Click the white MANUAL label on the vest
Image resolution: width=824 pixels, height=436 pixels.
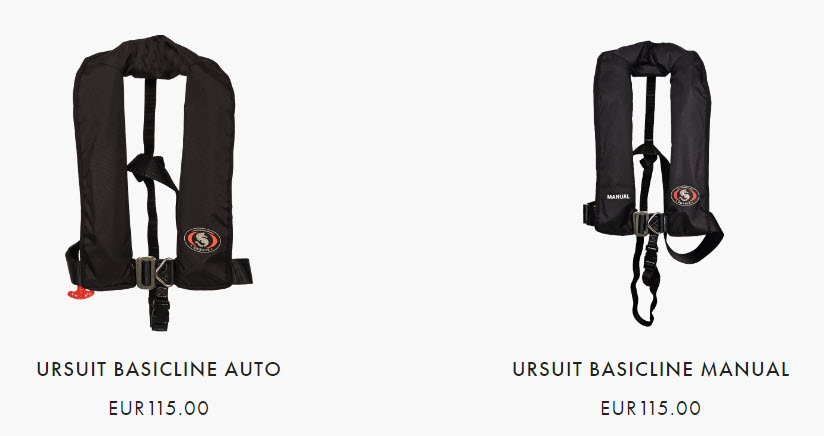[x=618, y=197]
